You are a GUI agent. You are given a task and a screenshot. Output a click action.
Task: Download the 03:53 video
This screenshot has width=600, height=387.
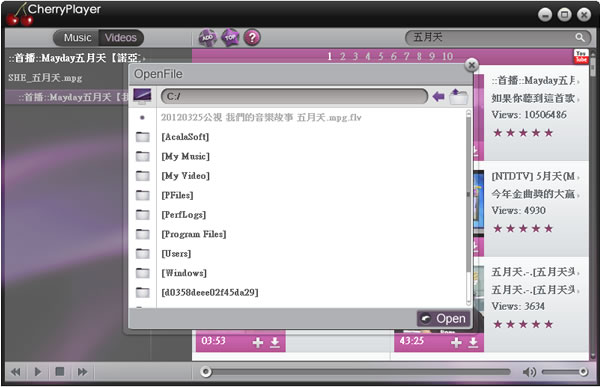point(275,342)
